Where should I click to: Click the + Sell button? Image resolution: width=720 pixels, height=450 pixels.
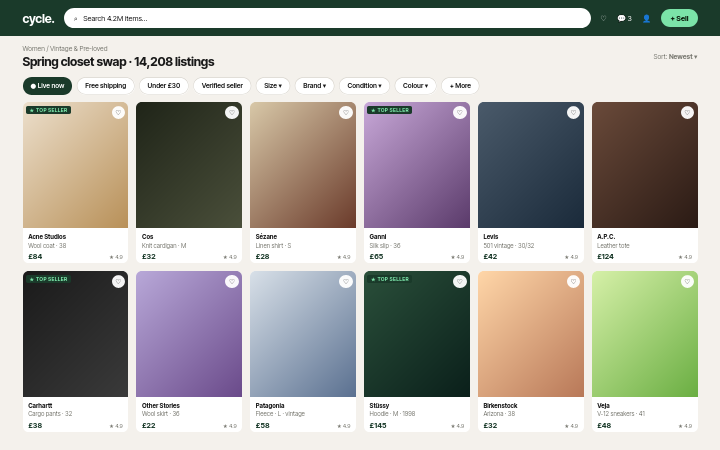coord(679,18)
